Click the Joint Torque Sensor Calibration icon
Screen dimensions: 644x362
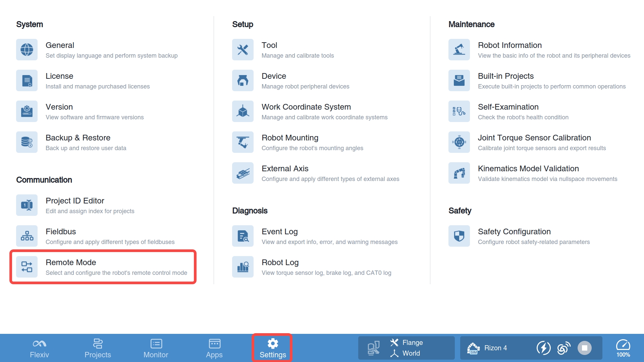(x=459, y=142)
